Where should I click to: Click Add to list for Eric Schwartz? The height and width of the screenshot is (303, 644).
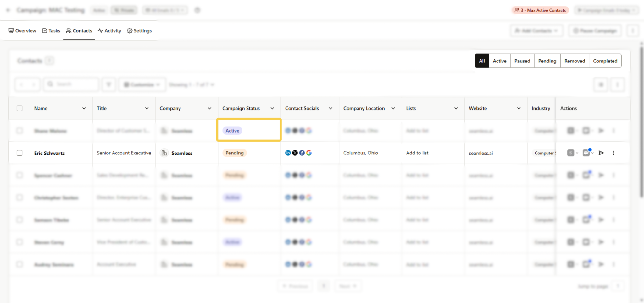tap(417, 153)
